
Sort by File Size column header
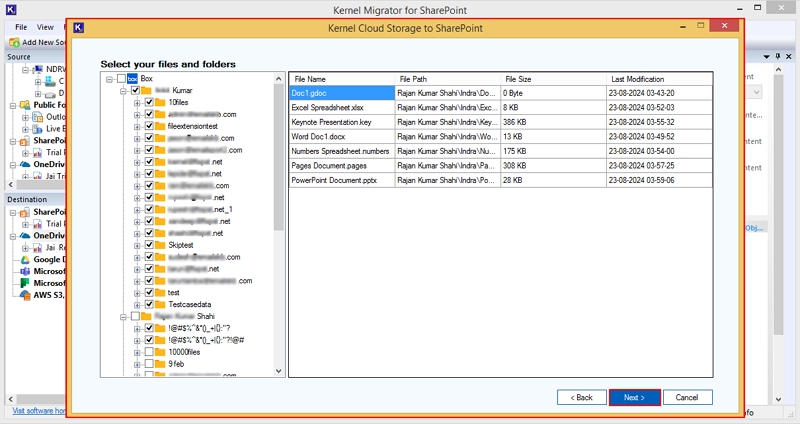click(554, 79)
